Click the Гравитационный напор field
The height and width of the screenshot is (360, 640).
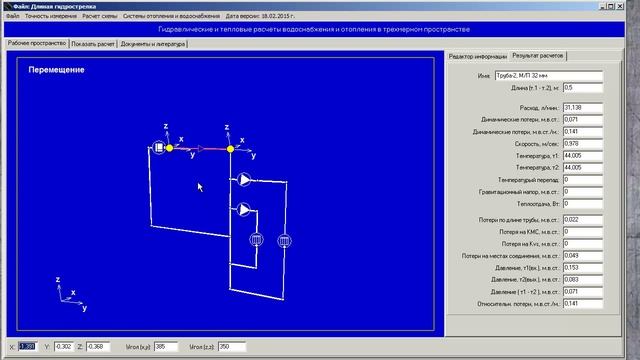[582, 191]
